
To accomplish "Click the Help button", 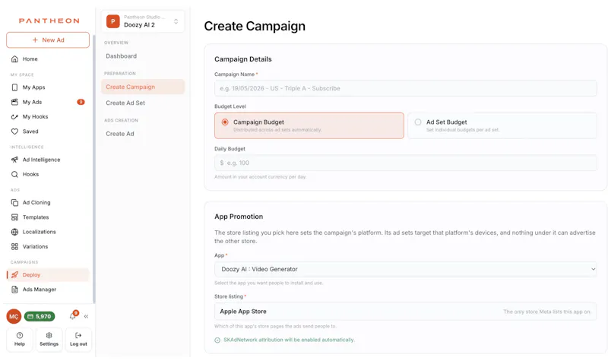I will click(20, 340).
